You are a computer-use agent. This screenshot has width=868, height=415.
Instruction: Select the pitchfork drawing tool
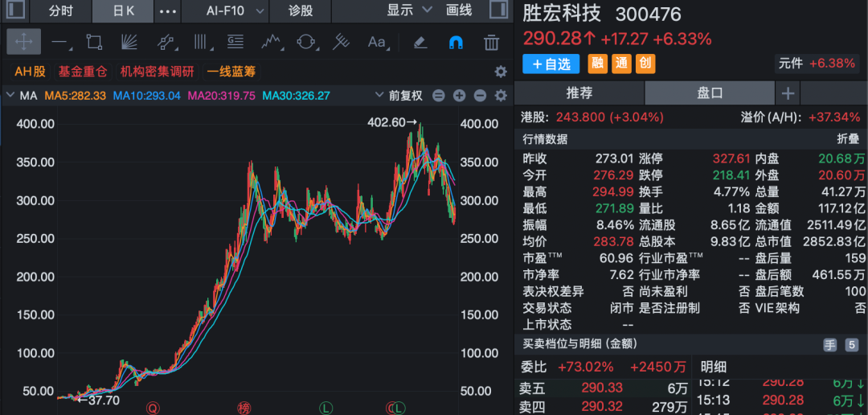[x=341, y=42]
